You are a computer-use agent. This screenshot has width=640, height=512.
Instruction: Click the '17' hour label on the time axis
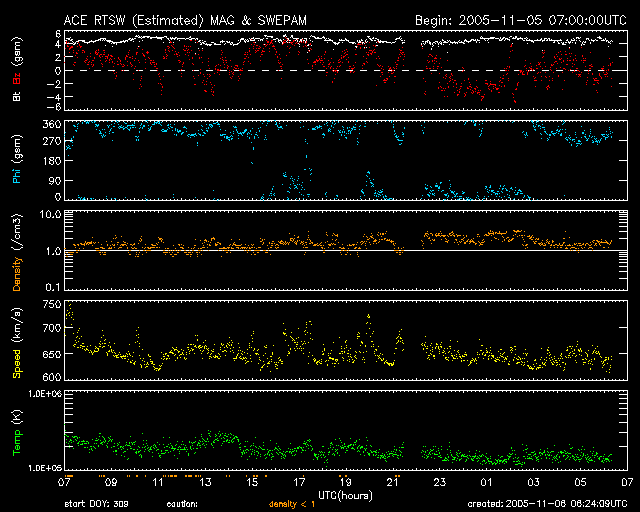(x=299, y=483)
